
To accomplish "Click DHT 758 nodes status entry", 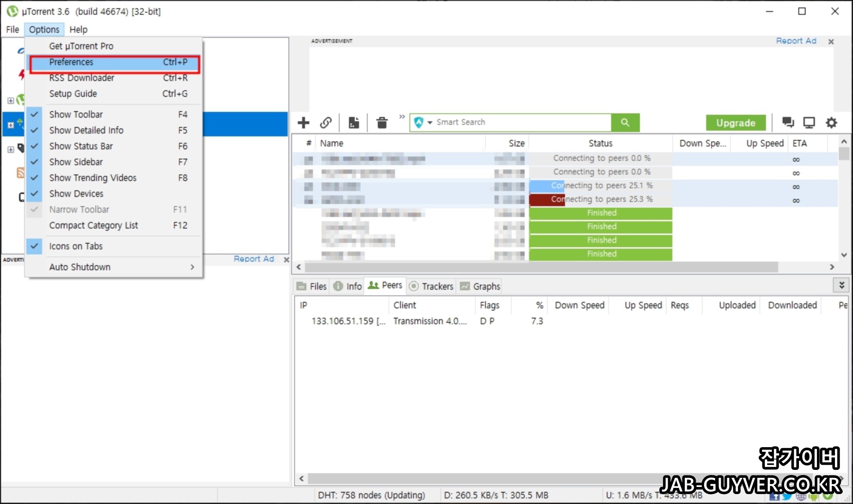I will click(372, 495).
